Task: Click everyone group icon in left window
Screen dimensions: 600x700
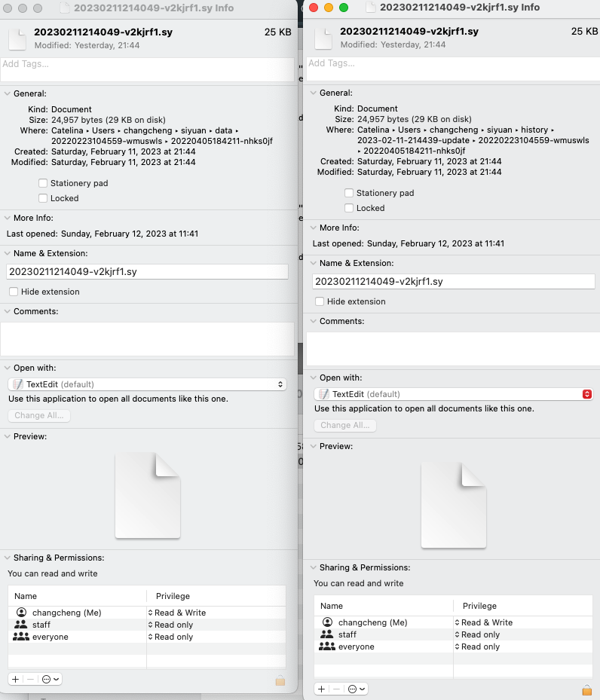Action: pos(20,636)
